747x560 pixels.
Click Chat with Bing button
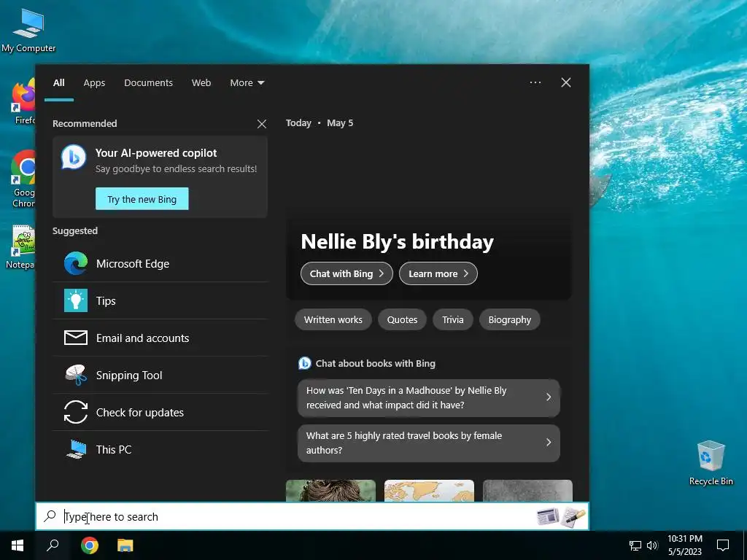coord(347,273)
